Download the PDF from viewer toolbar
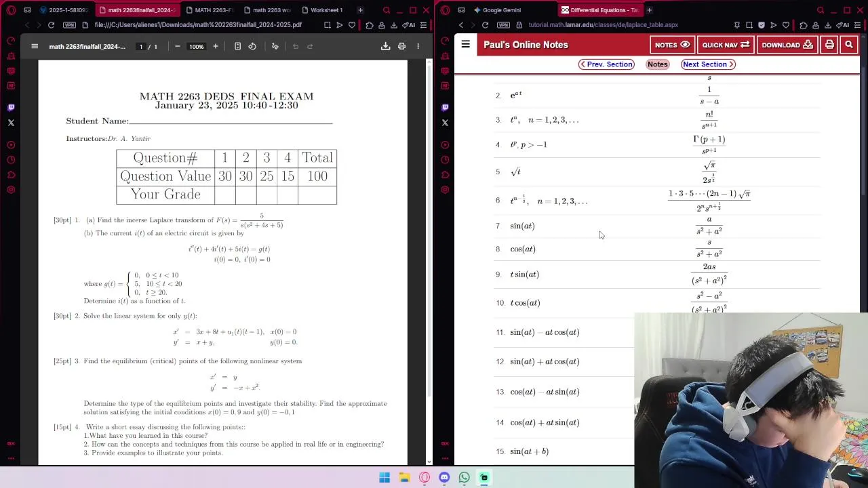Image resolution: width=868 pixels, height=488 pixels. point(385,46)
